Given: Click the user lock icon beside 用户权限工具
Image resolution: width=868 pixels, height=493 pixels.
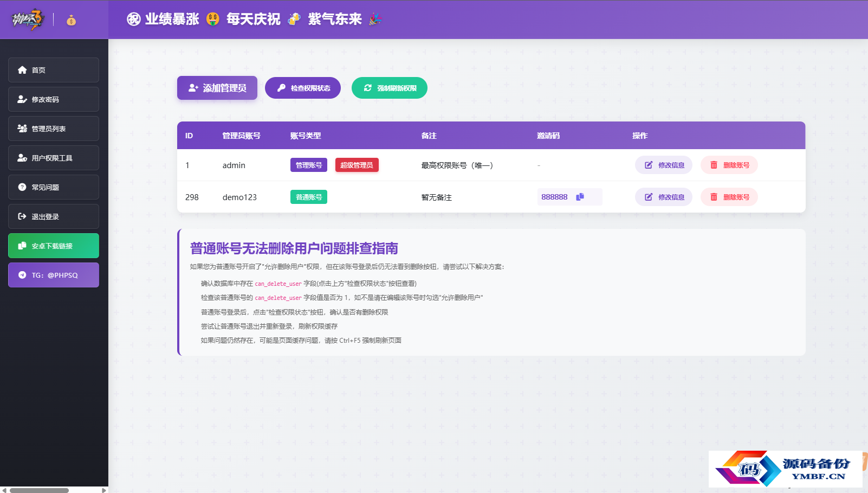Looking at the screenshot, I should [x=22, y=158].
